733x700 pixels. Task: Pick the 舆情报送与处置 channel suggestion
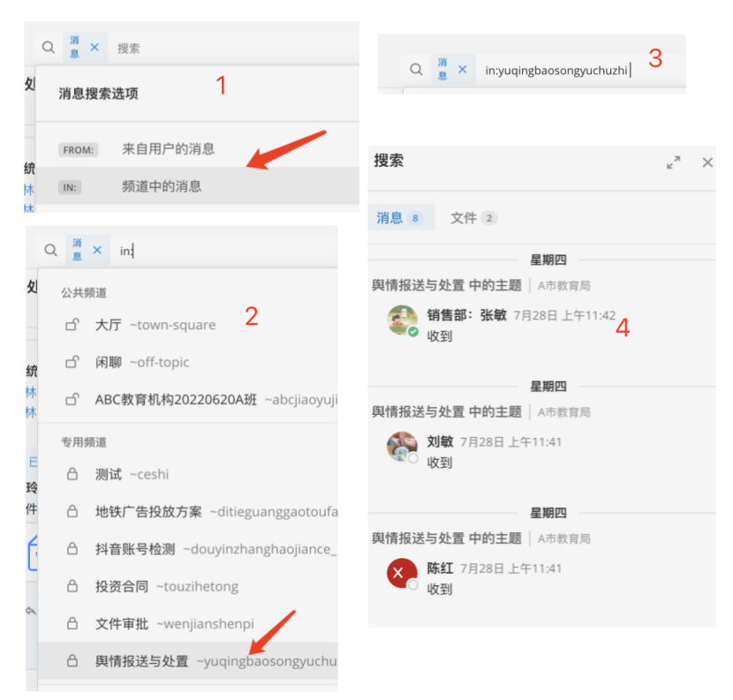[188, 661]
